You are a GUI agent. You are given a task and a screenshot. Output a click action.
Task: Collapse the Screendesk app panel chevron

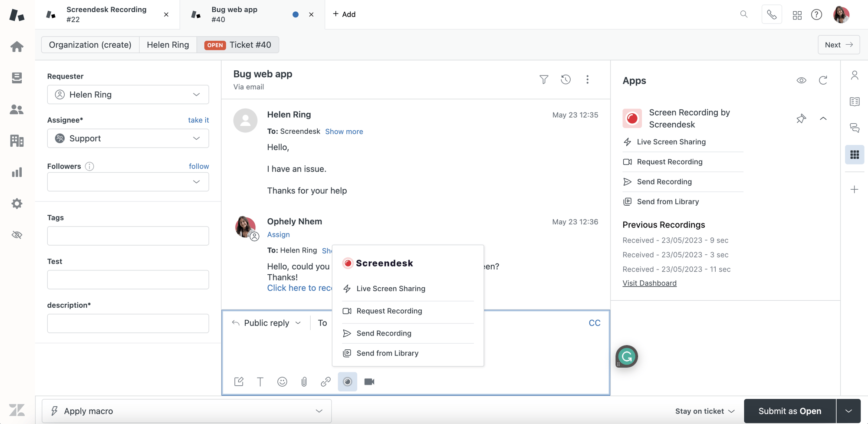823,118
